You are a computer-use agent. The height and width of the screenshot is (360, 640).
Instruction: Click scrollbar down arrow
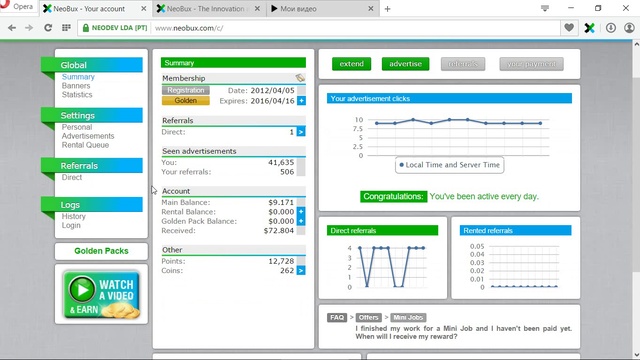coord(636,355)
